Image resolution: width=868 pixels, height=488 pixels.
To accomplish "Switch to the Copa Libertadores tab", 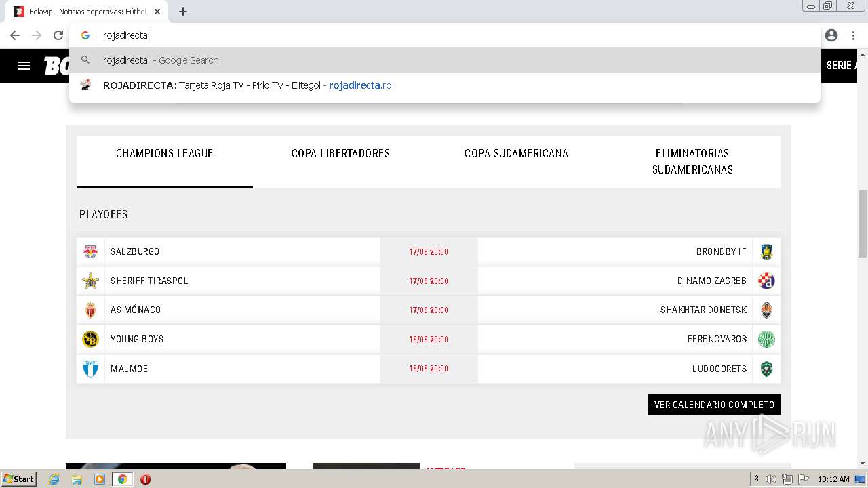I will coord(340,161).
